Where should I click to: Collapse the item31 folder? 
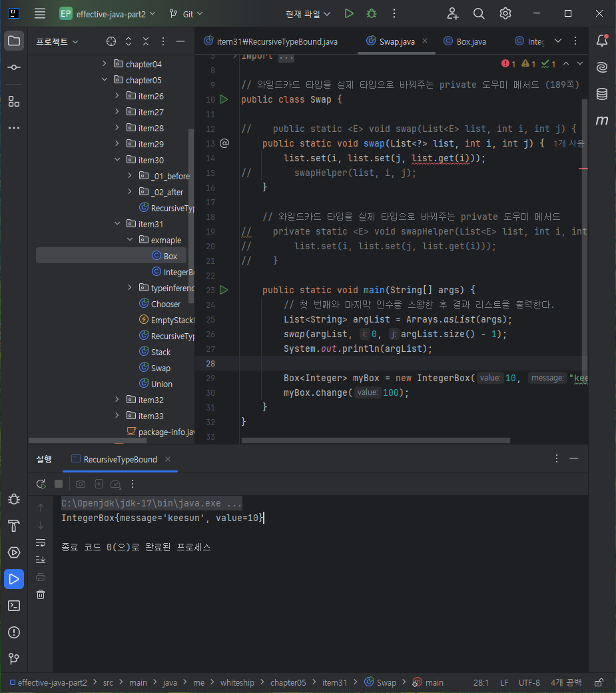click(117, 224)
